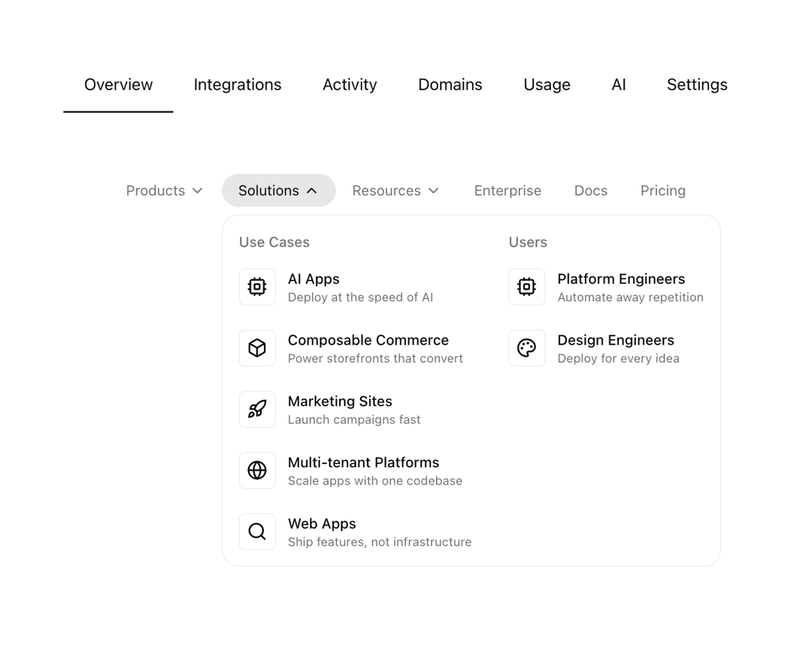
Task: Click the Composable Commerce cube icon
Action: [x=257, y=348]
